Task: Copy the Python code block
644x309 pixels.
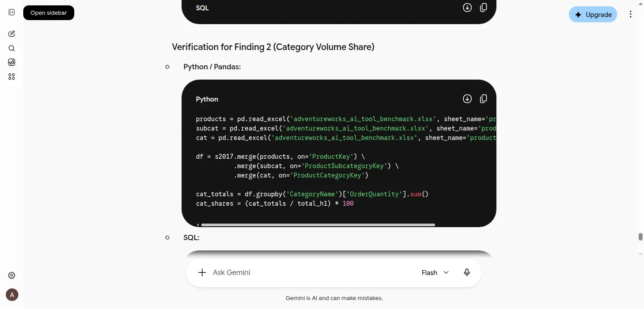Action: tap(483, 99)
